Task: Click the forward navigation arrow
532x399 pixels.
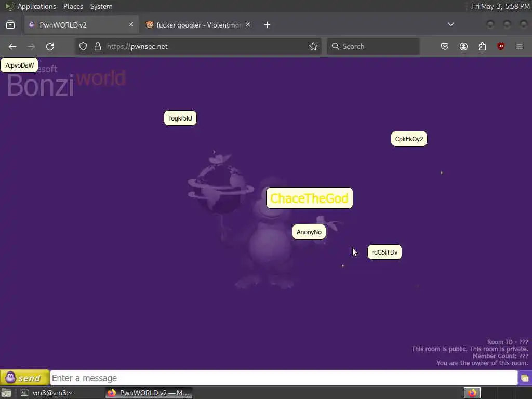Action: tap(31, 46)
